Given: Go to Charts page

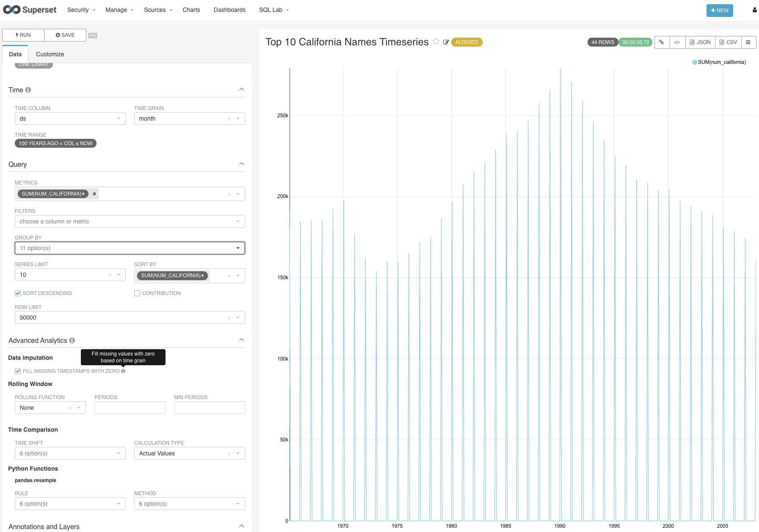Looking at the screenshot, I should point(191,10).
